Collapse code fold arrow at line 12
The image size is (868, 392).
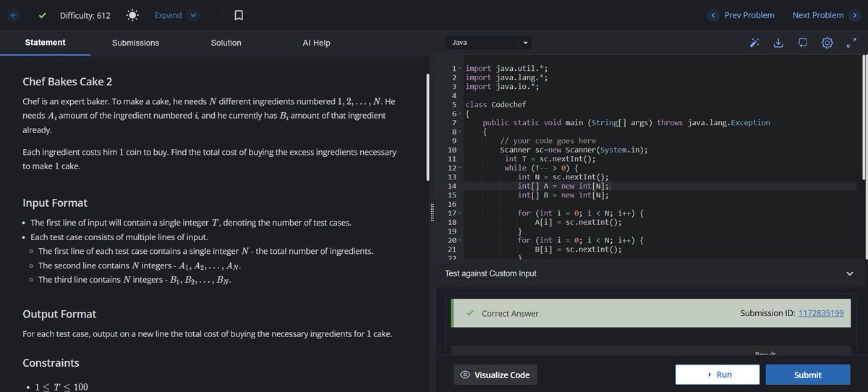point(461,169)
